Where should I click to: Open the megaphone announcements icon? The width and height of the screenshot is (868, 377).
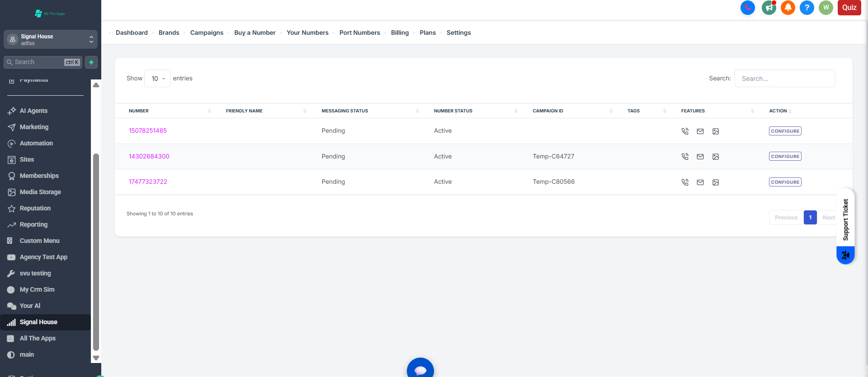click(769, 8)
